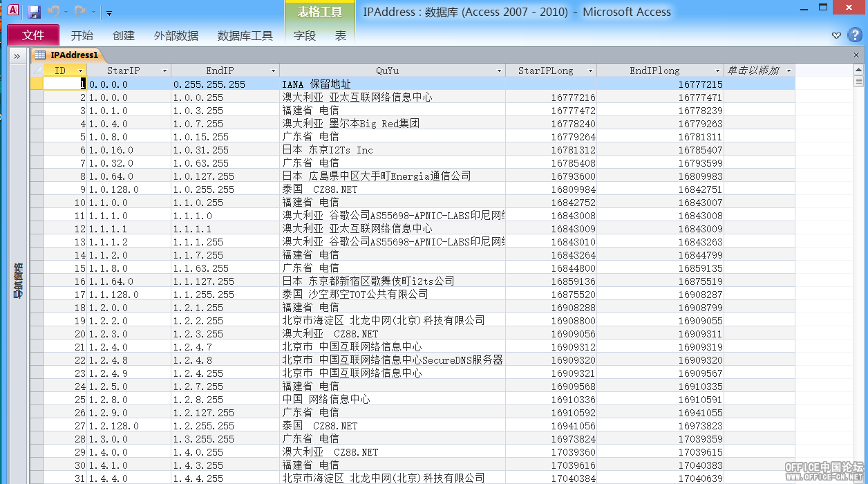Click the QuYu cell '泰国 沙空那空TOT公共有限公司'
The height and width of the screenshot is (484, 868).
393,294
